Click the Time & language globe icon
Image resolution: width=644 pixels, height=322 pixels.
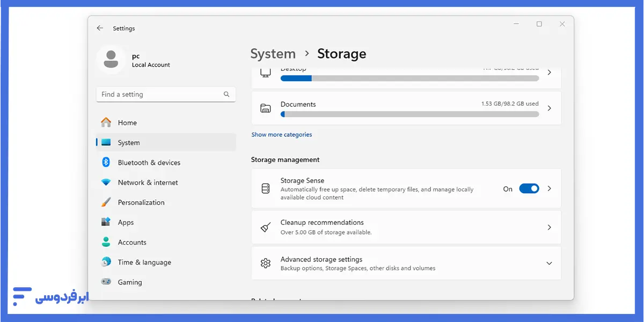coord(106,262)
